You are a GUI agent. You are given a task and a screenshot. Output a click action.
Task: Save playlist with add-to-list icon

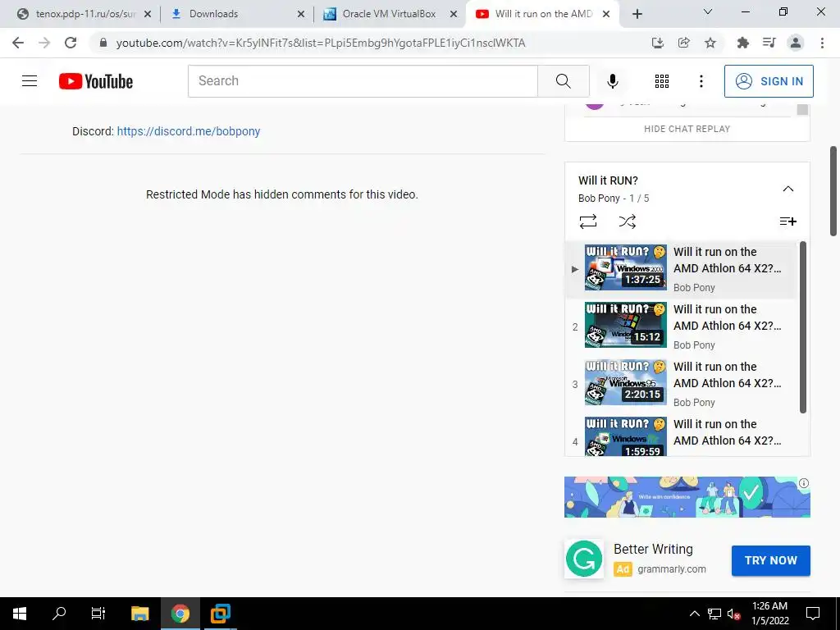coord(787,221)
